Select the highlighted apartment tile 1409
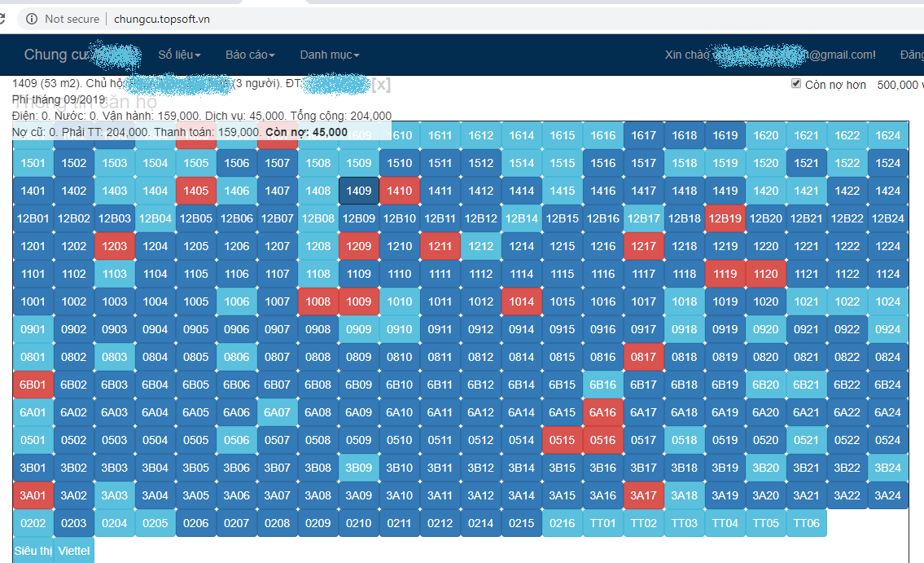 359,191
